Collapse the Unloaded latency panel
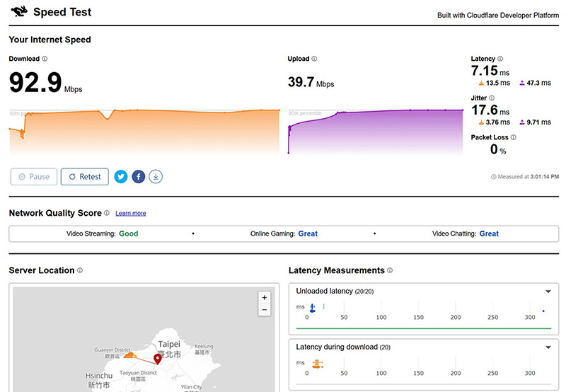The height and width of the screenshot is (392, 566). click(x=548, y=292)
